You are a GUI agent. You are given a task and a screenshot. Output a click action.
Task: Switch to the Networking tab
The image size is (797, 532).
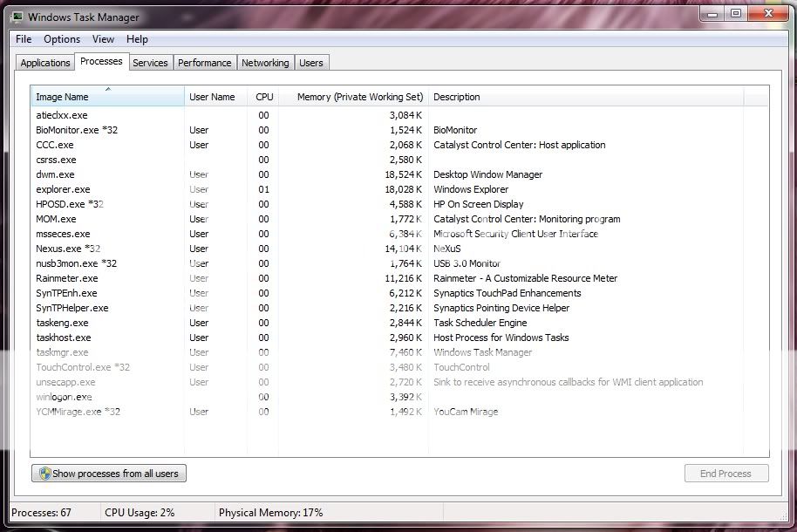tap(265, 63)
